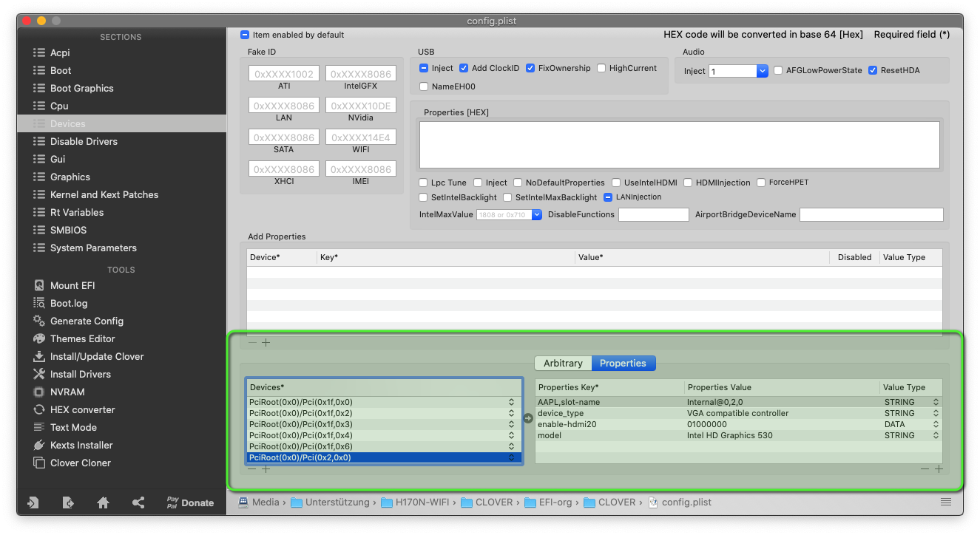The height and width of the screenshot is (535, 980).
Task: Open the IntelMaxValue dropdown
Action: pos(537,214)
